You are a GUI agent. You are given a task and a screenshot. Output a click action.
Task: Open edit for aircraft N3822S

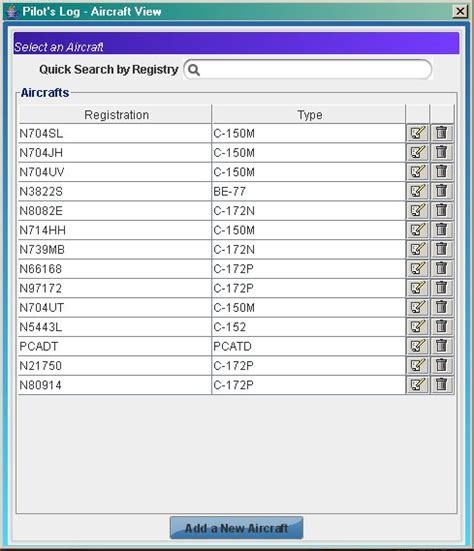pyautogui.click(x=417, y=191)
